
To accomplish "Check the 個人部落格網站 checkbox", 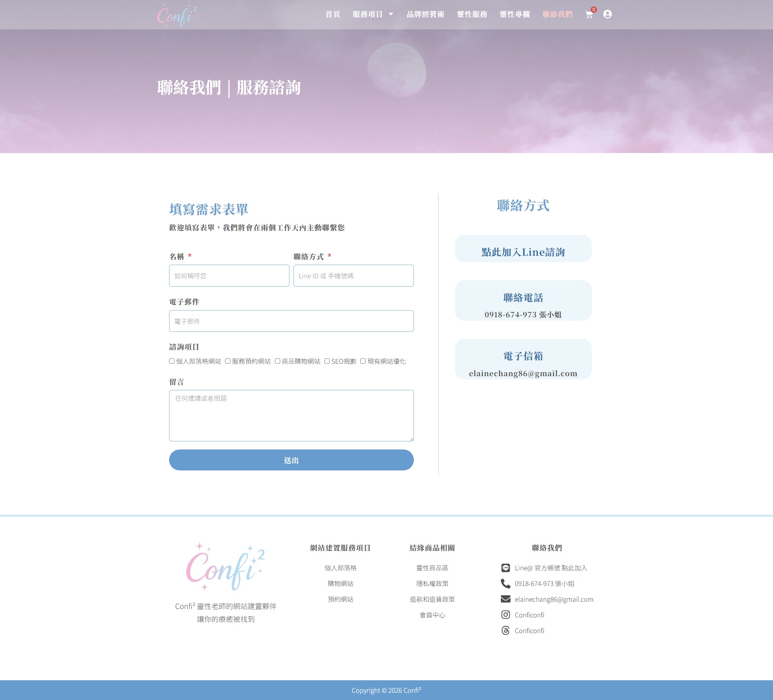I will tap(172, 361).
